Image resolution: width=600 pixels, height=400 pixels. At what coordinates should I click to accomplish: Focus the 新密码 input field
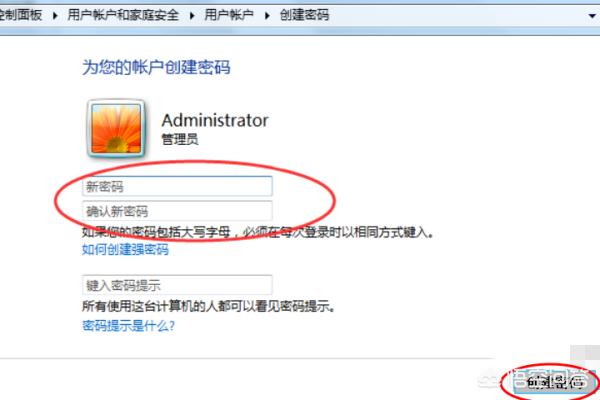click(x=177, y=186)
